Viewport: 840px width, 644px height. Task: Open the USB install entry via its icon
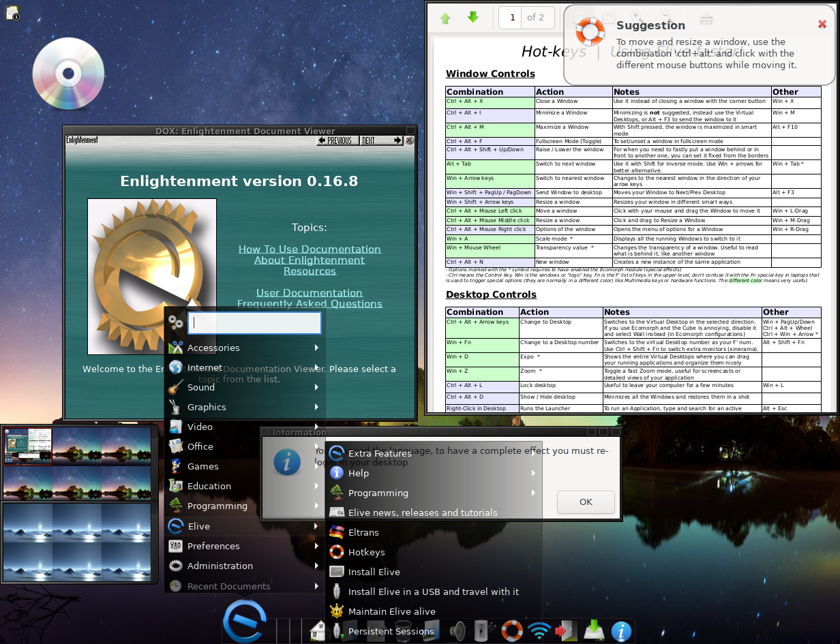pyautogui.click(x=337, y=592)
